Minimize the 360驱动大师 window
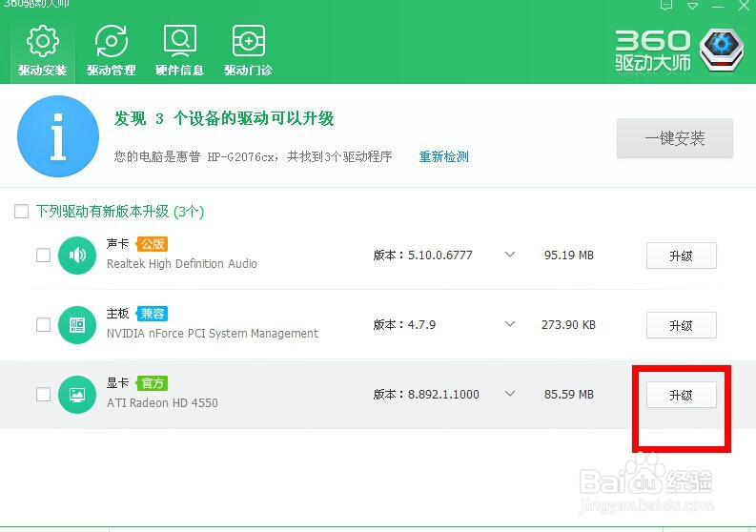756x532 pixels. (x=718, y=6)
